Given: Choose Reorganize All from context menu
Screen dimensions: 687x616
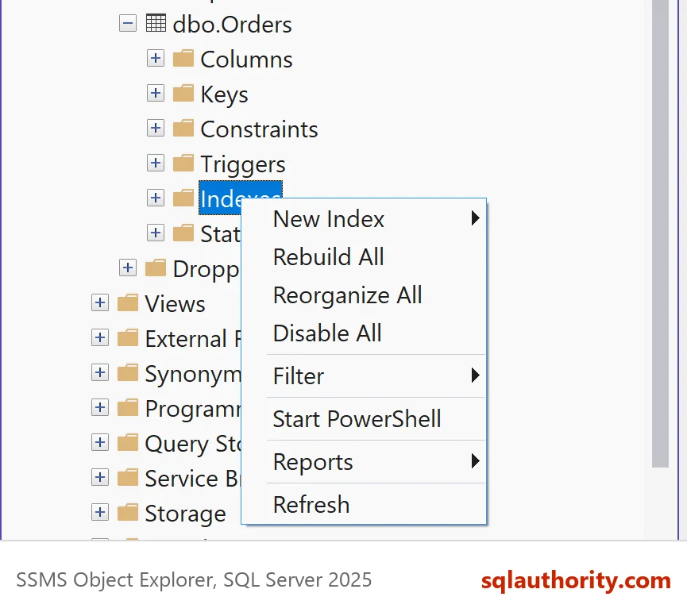Looking at the screenshot, I should pyautogui.click(x=364, y=295).
